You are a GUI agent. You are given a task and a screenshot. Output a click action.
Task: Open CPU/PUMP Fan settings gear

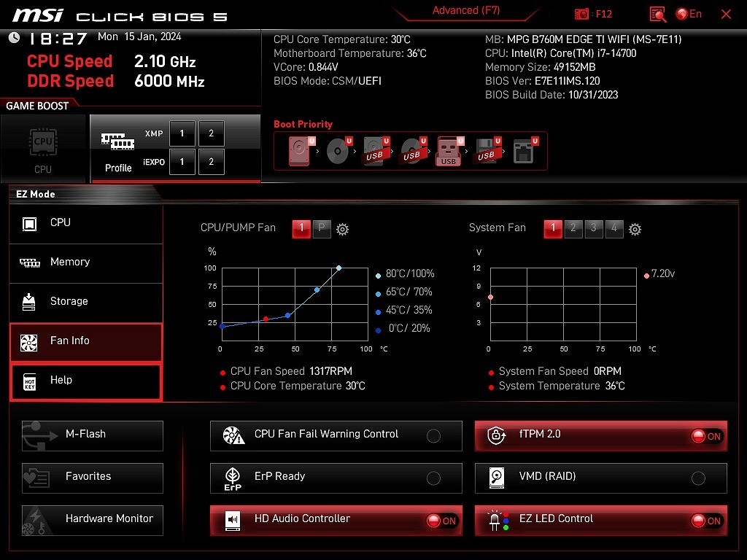342,230
